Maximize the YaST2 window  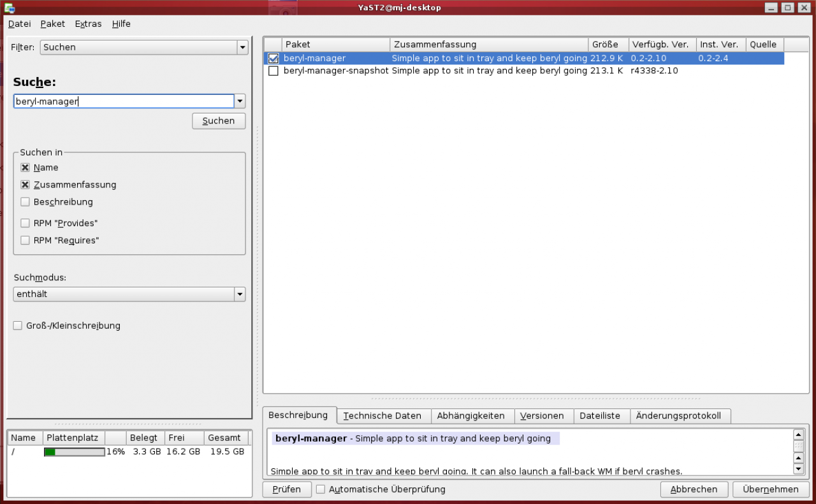[787, 8]
